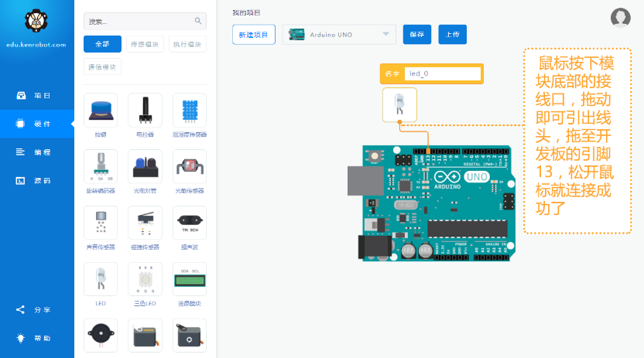Select the LED component in the library
This screenshot has height=358, width=644.
point(101,279)
